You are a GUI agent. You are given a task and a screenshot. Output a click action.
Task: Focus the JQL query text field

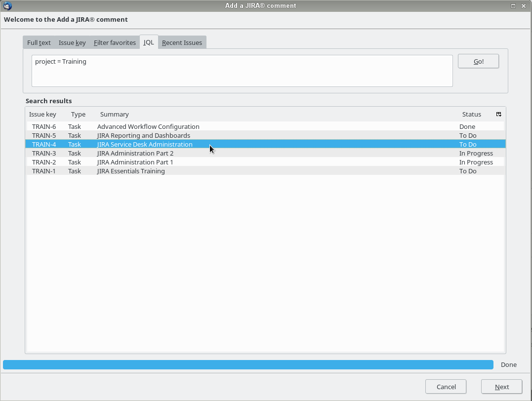pyautogui.click(x=242, y=71)
